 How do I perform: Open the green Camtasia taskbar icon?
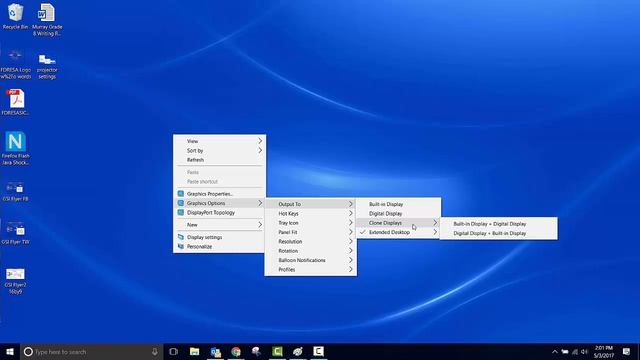(277, 351)
